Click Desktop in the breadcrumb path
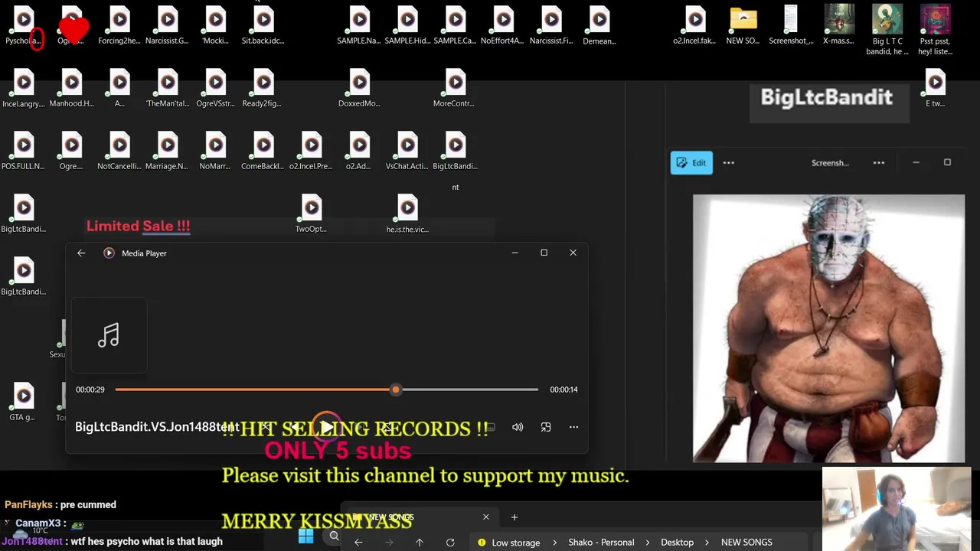The height and width of the screenshot is (551, 980). tap(678, 543)
